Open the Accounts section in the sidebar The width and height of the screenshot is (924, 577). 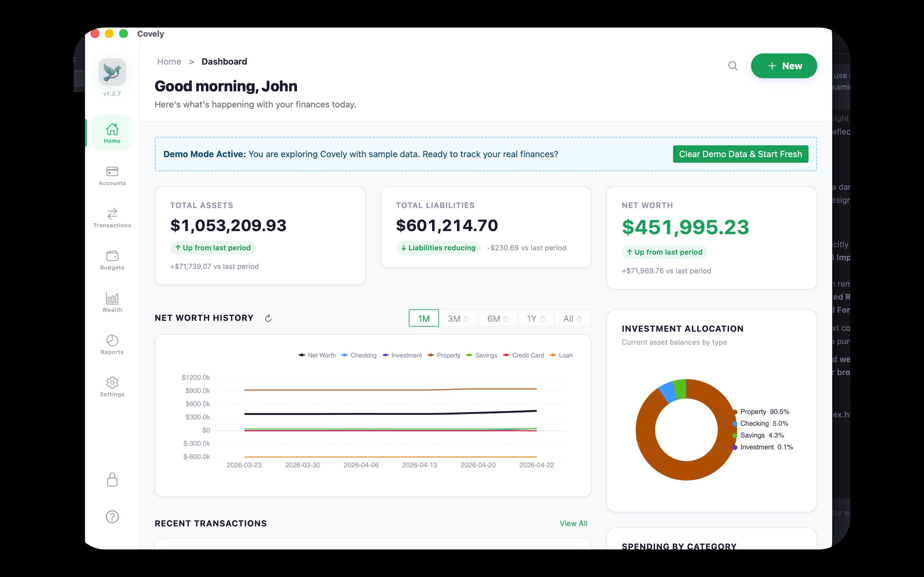[112, 176]
